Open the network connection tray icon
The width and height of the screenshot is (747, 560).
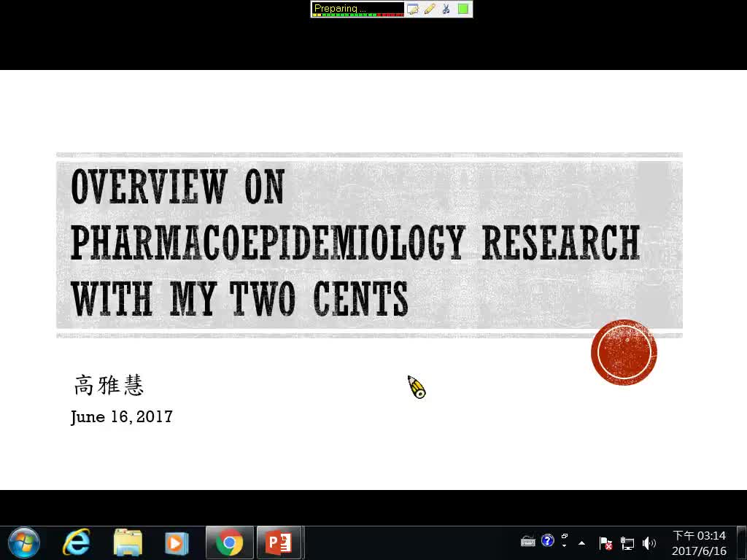point(627,542)
